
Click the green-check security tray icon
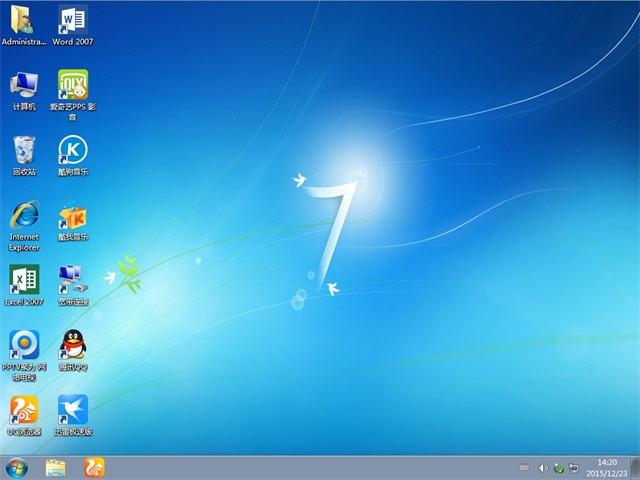click(558, 468)
